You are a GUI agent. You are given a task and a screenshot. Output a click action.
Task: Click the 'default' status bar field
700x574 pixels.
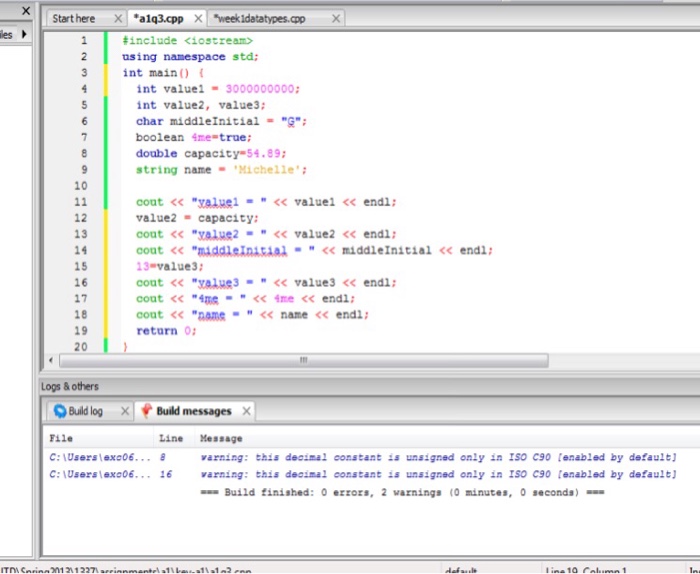[461, 570]
